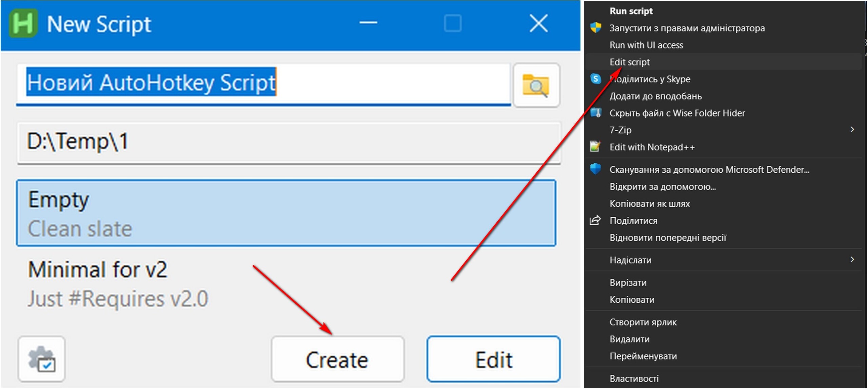Click the Notepad++ icon in context menu
868x390 pixels.
[x=595, y=147]
